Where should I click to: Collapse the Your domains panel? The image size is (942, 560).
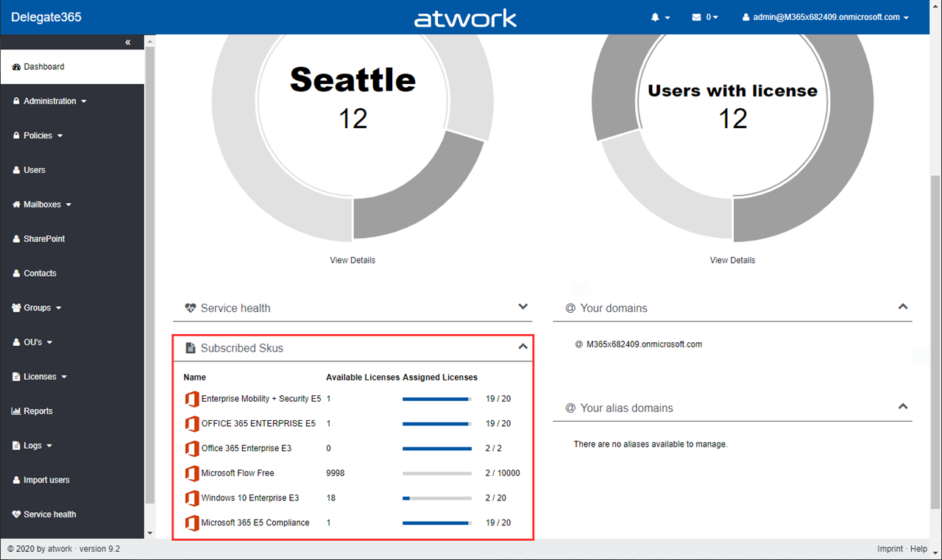coord(903,307)
